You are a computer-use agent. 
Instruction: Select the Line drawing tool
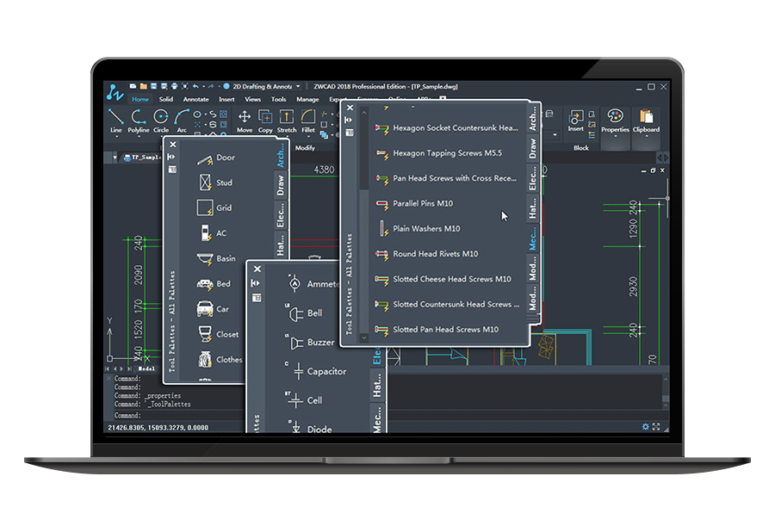click(x=115, y=121)
